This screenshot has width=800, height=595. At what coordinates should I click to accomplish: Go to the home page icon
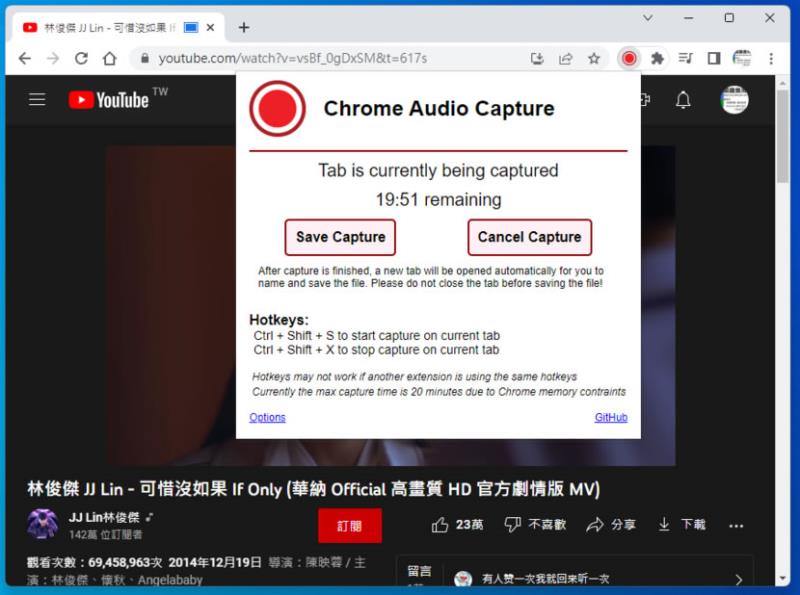(110, 58)
